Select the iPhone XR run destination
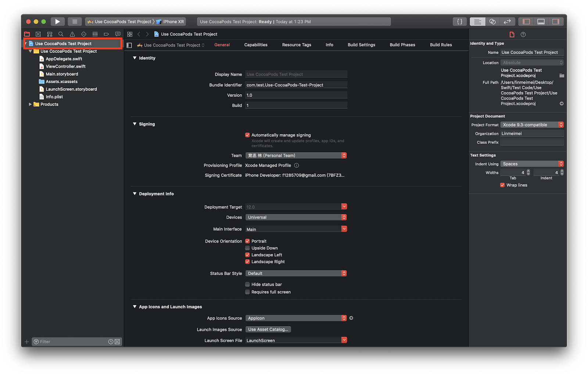This screenshot has width=588, height=375. [x=170, y=22]
